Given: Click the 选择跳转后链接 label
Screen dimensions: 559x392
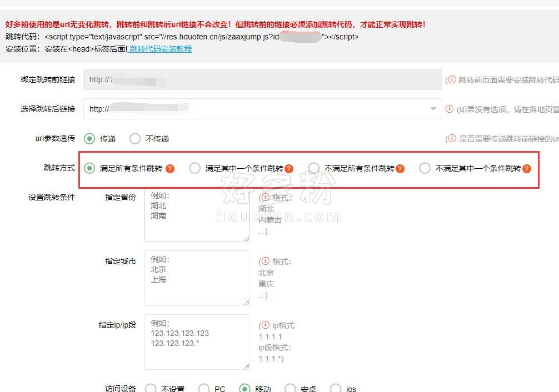Looking at the screenshot, I should 48,109.
